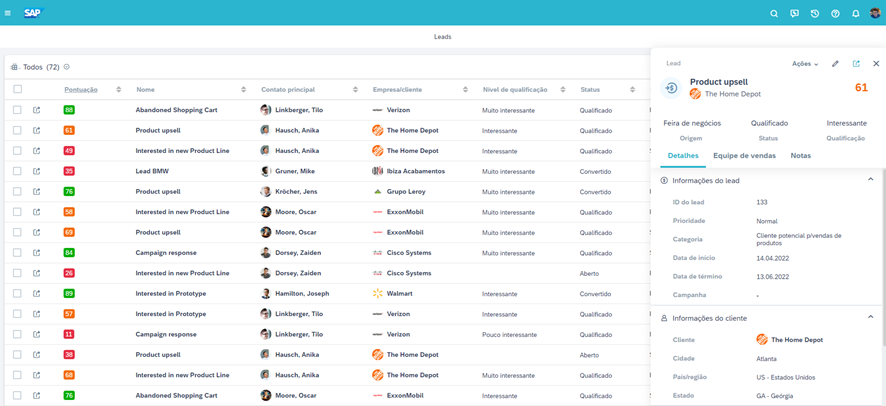
Task: Open company Ibiza Acabamentos
Action: tap(415, 171)
